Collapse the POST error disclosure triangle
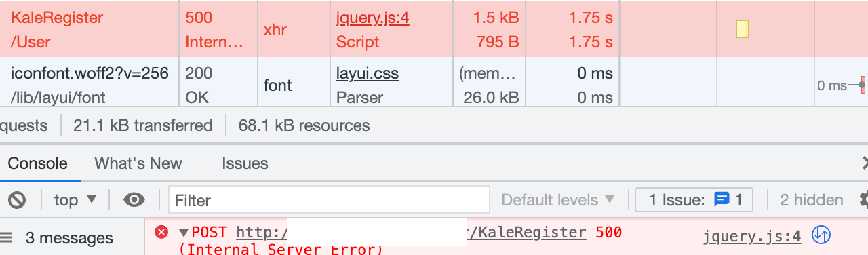 click(x=184, y=233)
